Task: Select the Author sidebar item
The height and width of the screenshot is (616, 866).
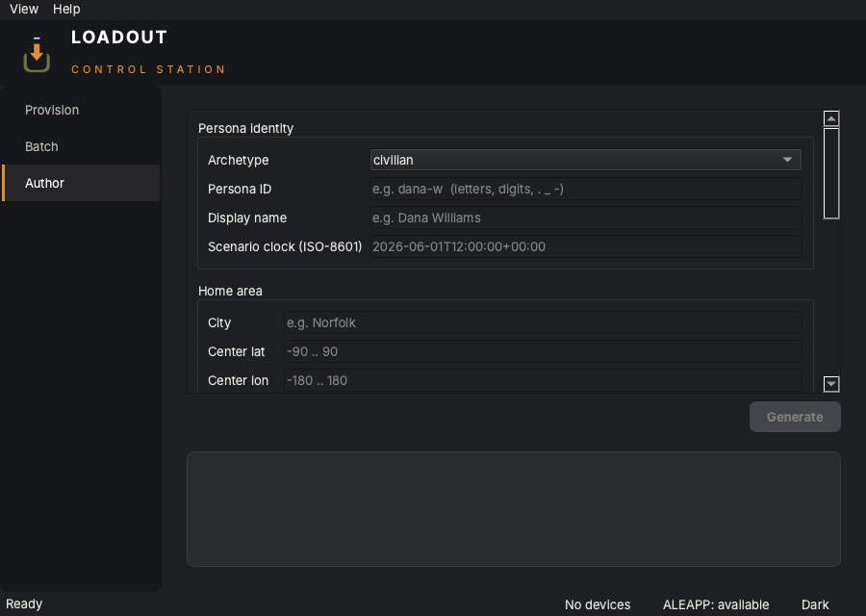Action: [82, 183]
